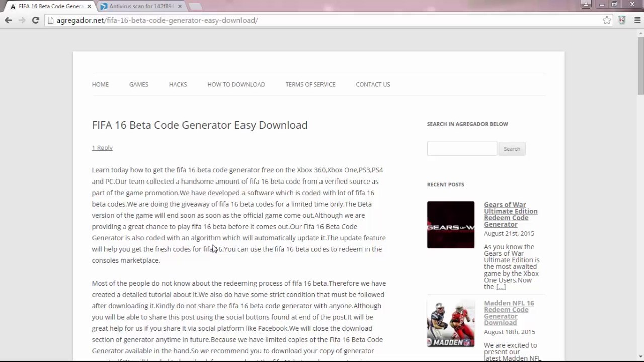Open the Gears of War post thumbnail
This screenshot has height=362, width=644.
[451, 225]
